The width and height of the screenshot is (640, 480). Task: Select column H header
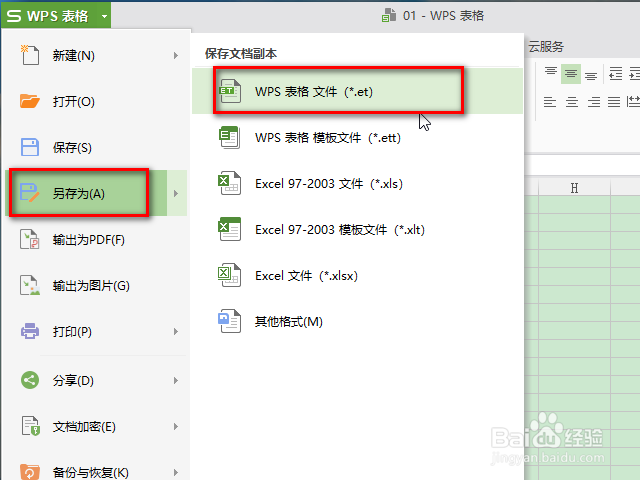(574, 188)
